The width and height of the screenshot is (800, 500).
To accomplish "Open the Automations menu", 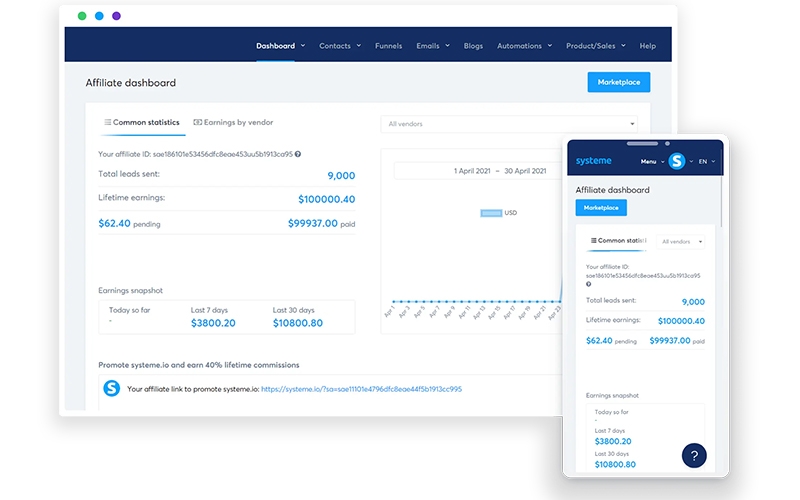I will pyautogui.click(x=519, y=46).
